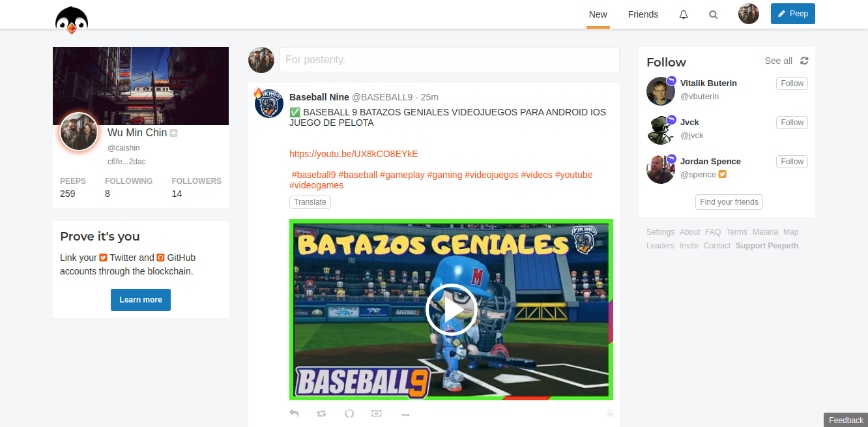Screen dimensions: 868x427
Task: Click the For posterity compose field
Action: coord(449,59)
